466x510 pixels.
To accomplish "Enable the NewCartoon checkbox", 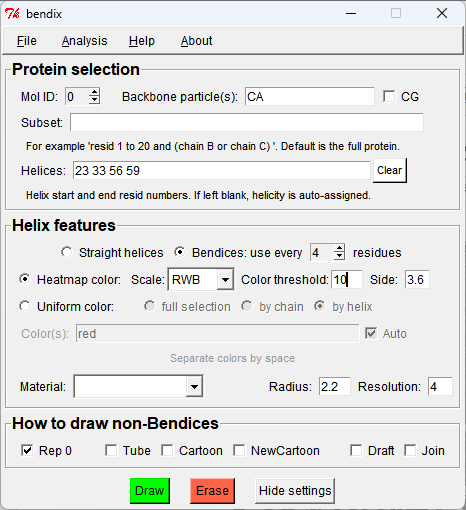I will point(239,450).
